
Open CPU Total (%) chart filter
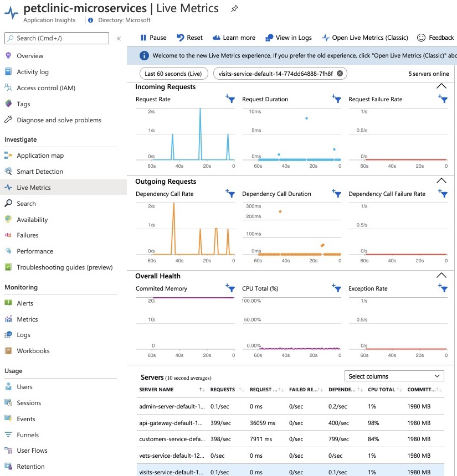tap(336, 288)
